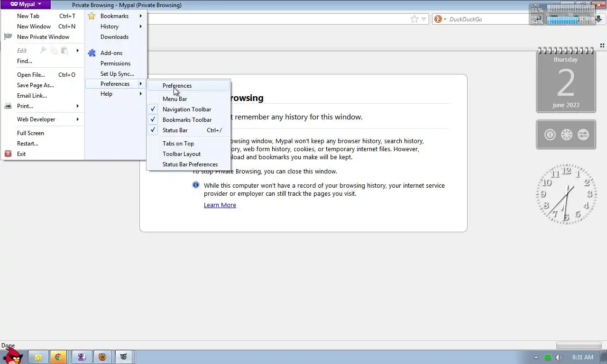Screen dimensions: 607x364
Task: Uncheck Bookmarks Toolbar in the submenu
Action: (189, 120)
